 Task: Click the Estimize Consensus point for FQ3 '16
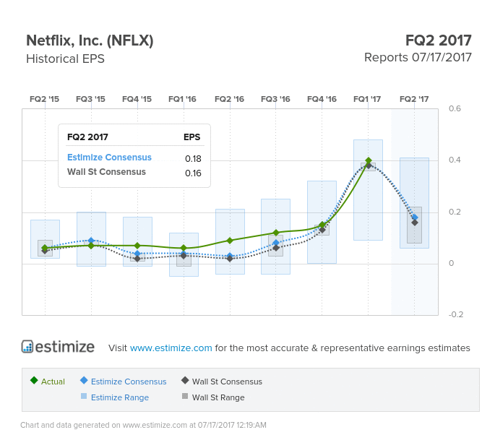[x=276, y=243]
